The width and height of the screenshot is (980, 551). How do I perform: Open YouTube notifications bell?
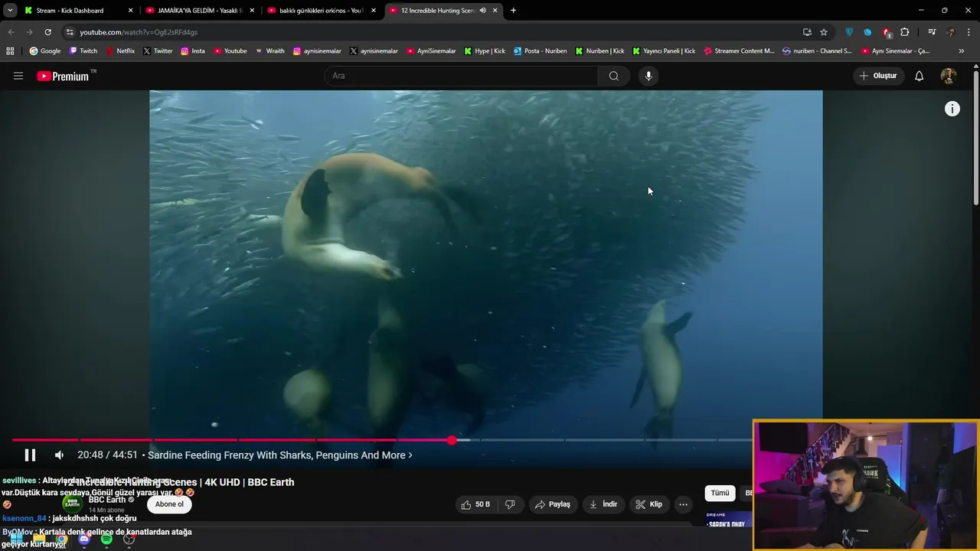point(920,76)
